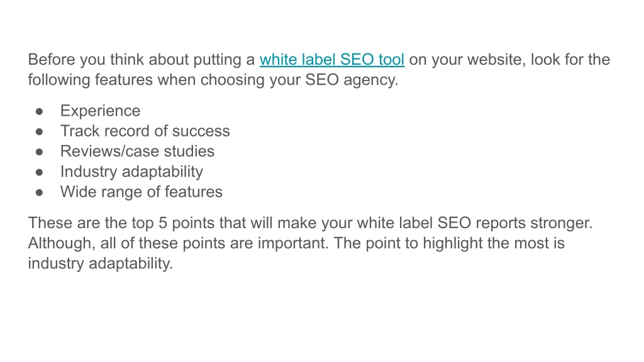644x362 pixels.
Task: Click the words 'SEO agency.' in intro
Action: [352, 80]
